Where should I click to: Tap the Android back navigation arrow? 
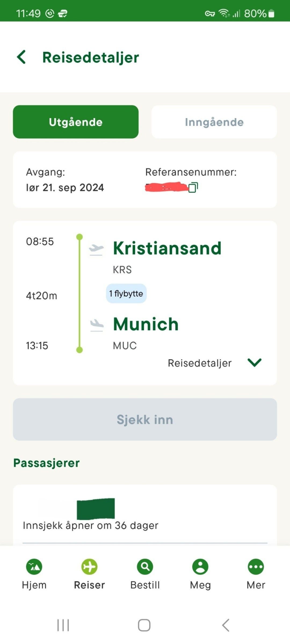click(226, 625)
